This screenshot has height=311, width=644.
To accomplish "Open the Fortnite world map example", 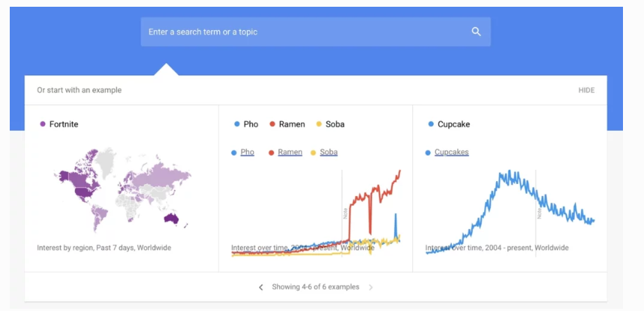I will click(122, 189).
